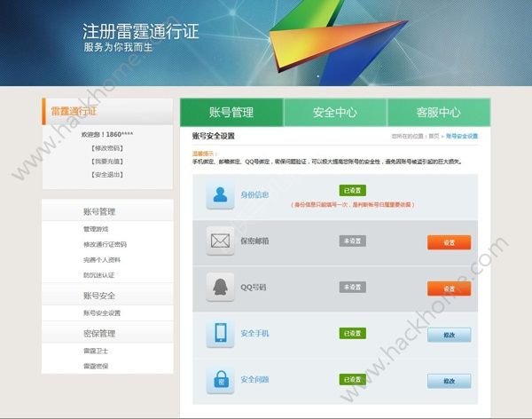This screenshot has width=532, height=419.
Task: Click the welcome text 1860****
Action: click(x=107, y=135)
